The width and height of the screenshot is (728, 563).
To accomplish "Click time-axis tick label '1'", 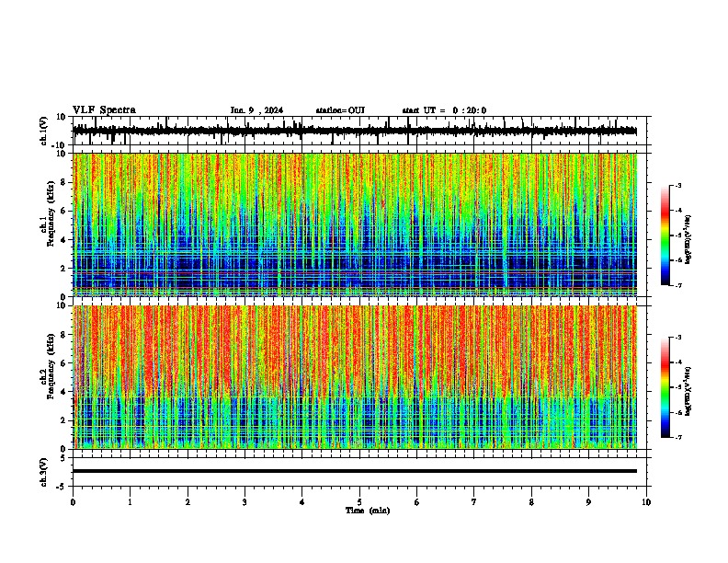I will [130, 502].
